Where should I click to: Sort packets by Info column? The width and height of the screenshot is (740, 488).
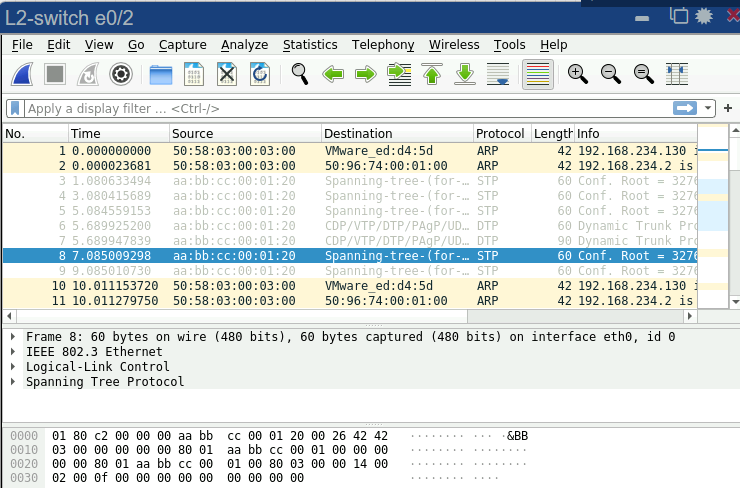click(636, 134)
